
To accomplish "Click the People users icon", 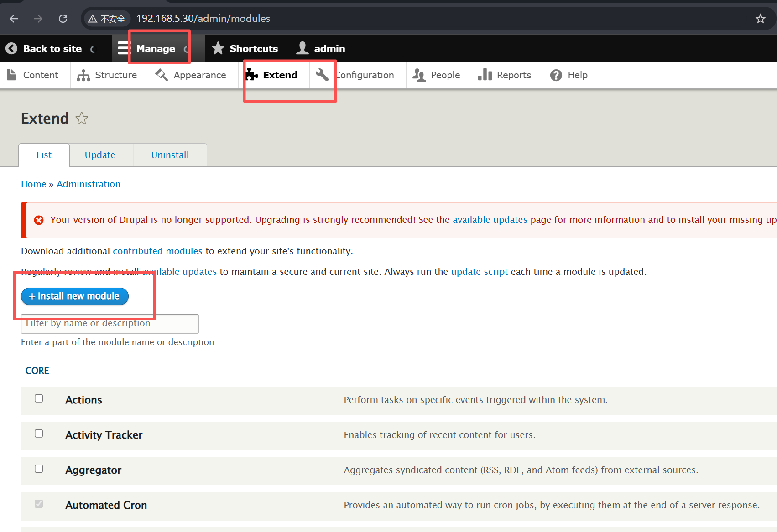I will tap(419, 75).
